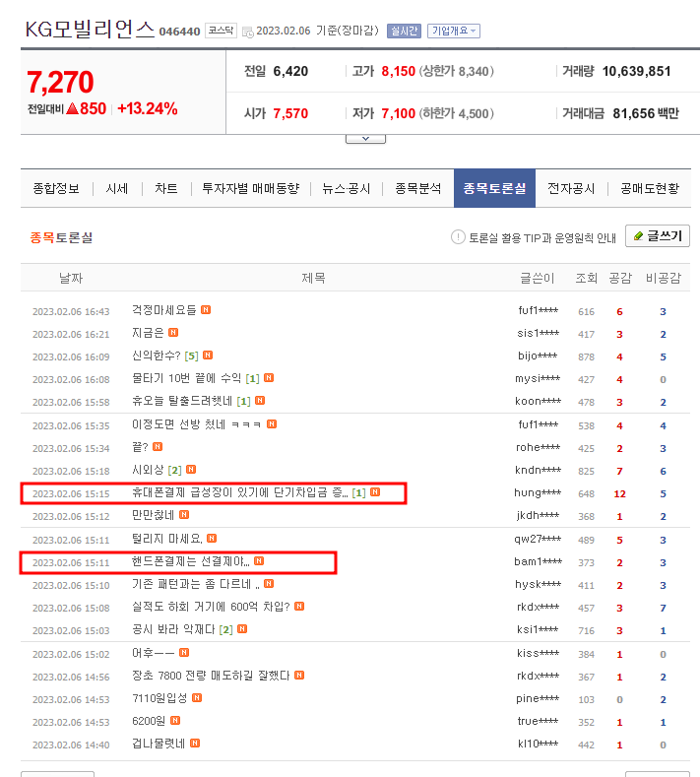Click the N icon next to 끝?
700x777 pixels.
coord(158,447)
